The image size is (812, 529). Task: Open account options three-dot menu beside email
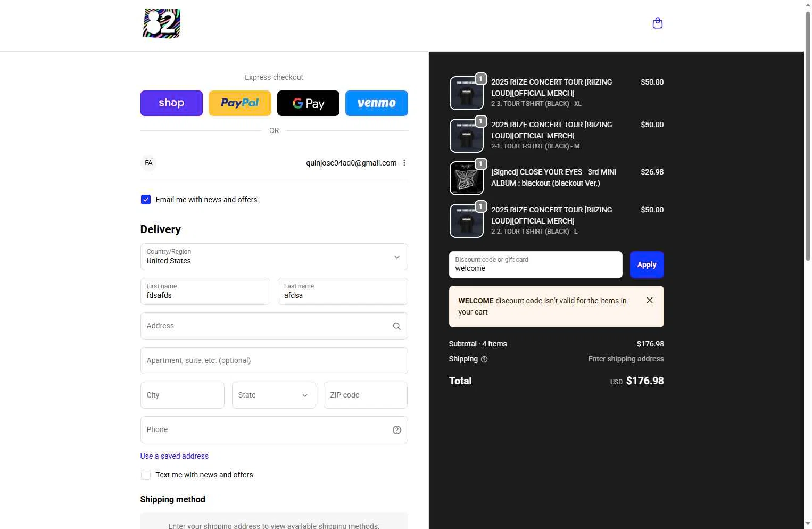(x=404, y=163)
